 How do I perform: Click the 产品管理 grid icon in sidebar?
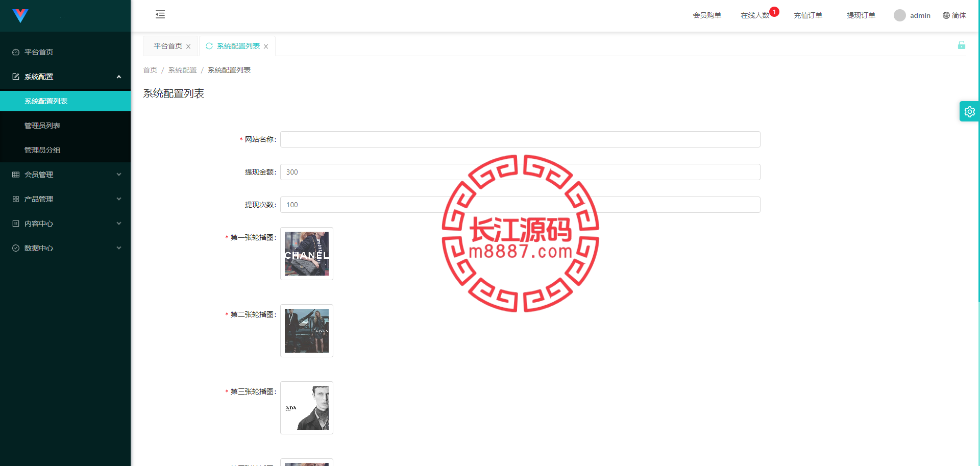point(16,199)
